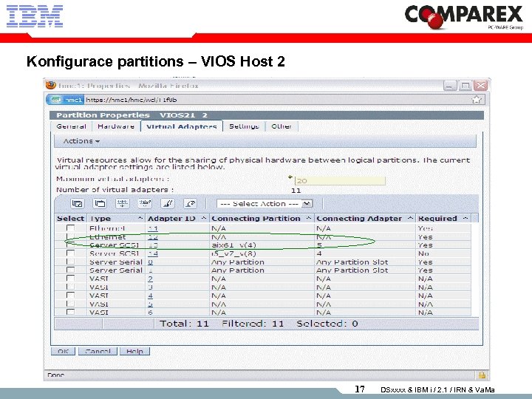Click the Selected: 0 footer text
The width and height of the screenshot is (532, 399).
point(327,324)
